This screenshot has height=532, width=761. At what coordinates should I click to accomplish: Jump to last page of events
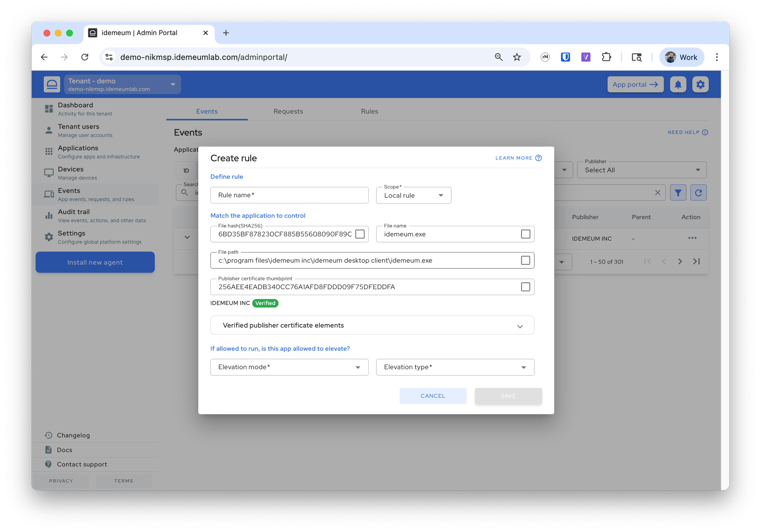point(696,262)
